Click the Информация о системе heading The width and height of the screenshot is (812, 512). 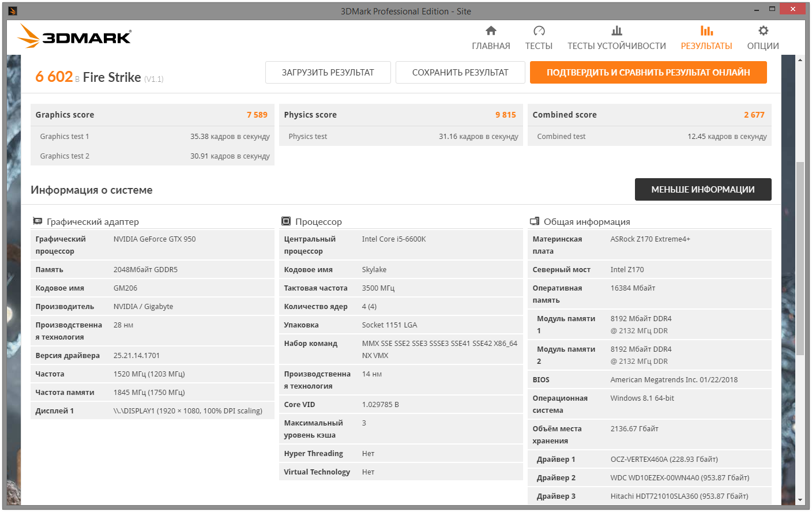92,190
